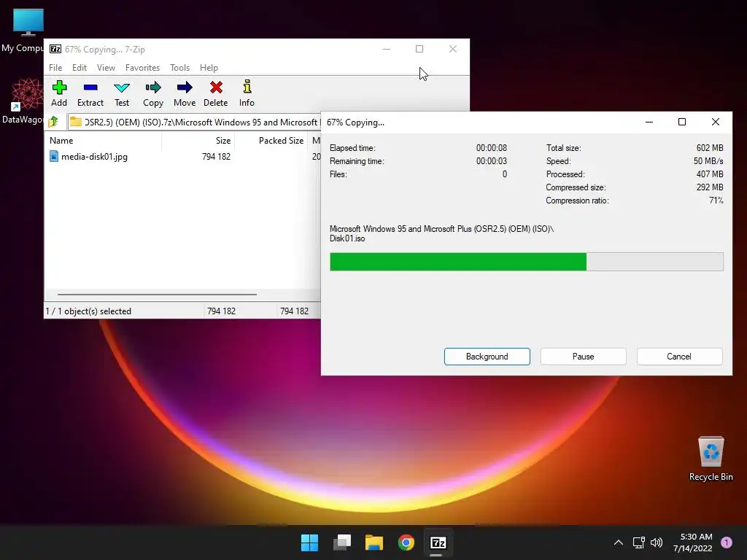Go up one folder with green arrow icon

[53, 122]
